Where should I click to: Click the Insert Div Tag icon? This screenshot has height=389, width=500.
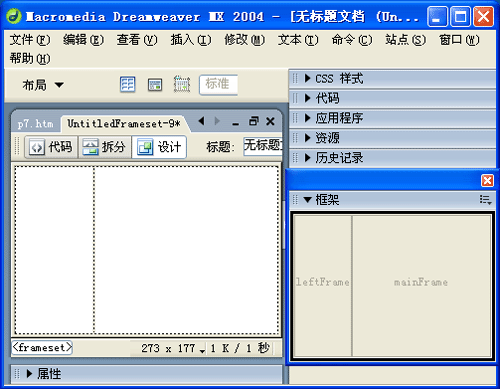155,85
